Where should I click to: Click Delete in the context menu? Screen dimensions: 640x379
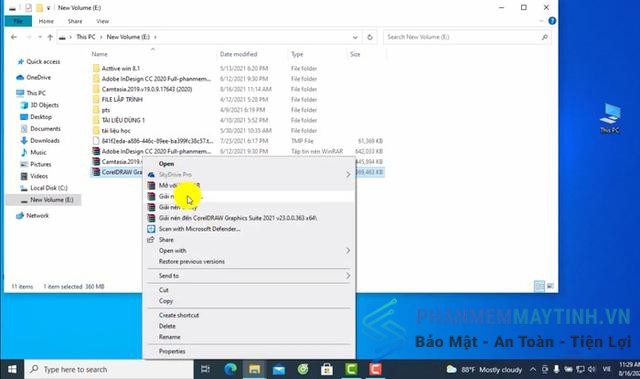(x=167, y=326)
